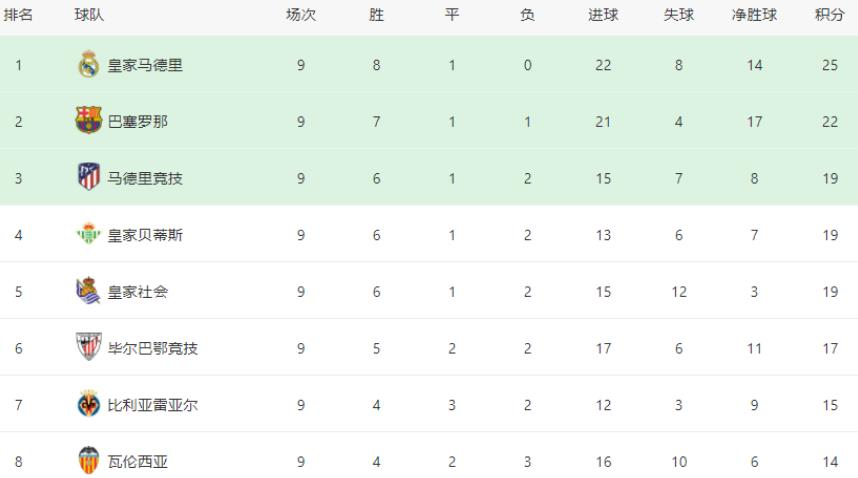Click the 失球 column header
The width and height of the screenshot is (858, 478).
[679, 15]
